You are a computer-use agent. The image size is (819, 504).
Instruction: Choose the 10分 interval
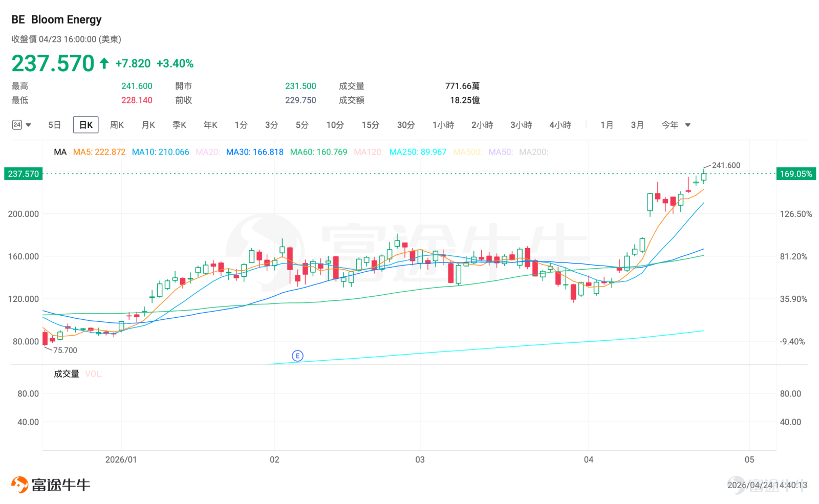point(335,125)
